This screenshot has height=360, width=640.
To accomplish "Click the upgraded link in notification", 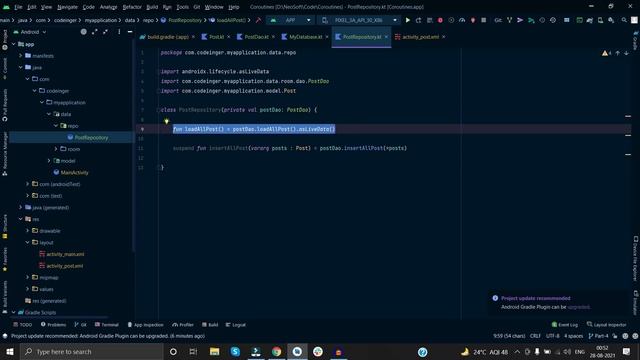I will [x=578, y=307].
